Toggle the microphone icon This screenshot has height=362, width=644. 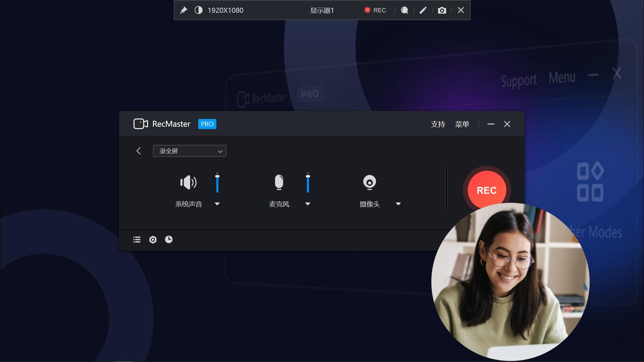pyautogui.click(x=279, y=182)
